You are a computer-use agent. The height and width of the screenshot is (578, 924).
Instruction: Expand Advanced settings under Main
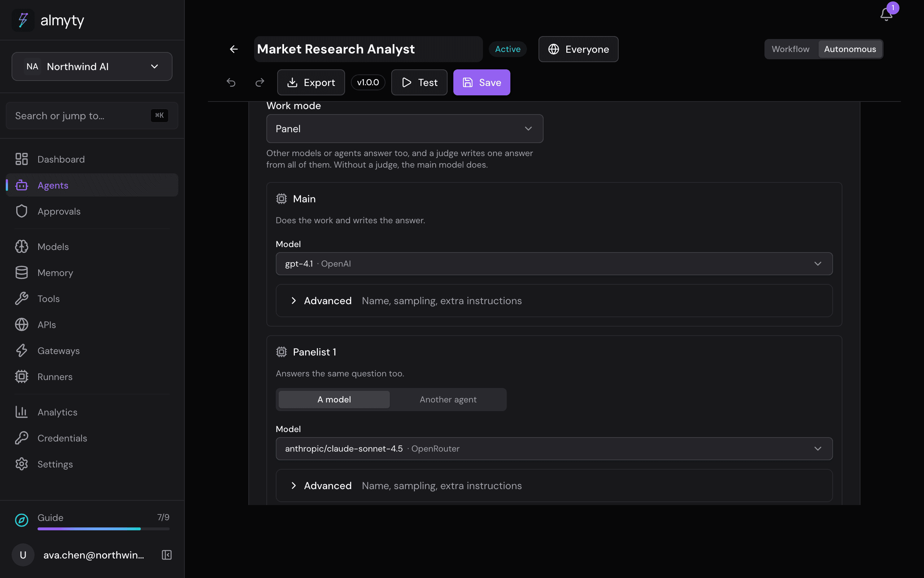pos(554,301)
